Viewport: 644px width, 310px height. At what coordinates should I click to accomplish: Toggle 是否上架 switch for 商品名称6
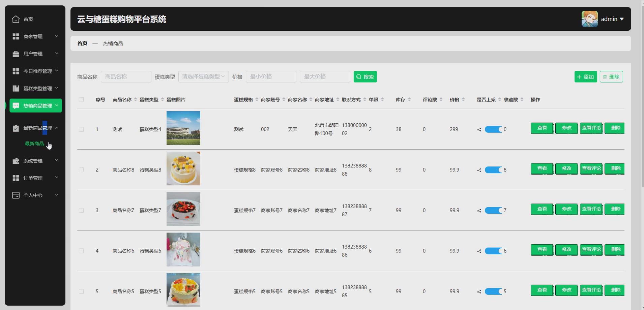(x=494, y=251)
